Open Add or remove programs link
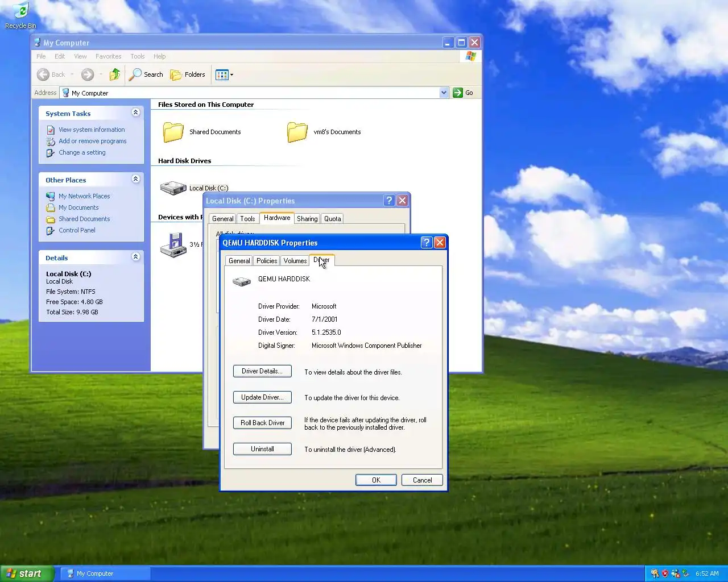 (x=93, y=141)
